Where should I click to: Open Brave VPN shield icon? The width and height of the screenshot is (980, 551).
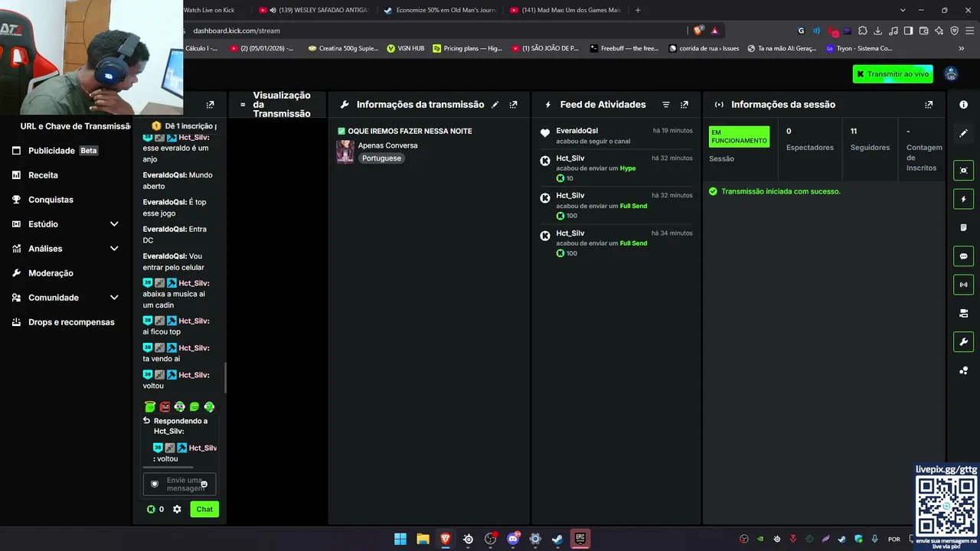[954, 31]
